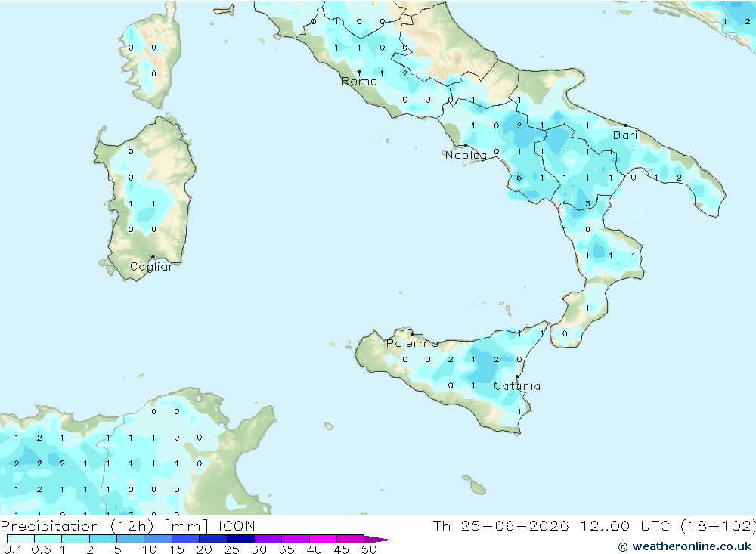This screenshot has width=756, height=554.
Task: Click the Naples city label
Action: [x=466, y=155]
